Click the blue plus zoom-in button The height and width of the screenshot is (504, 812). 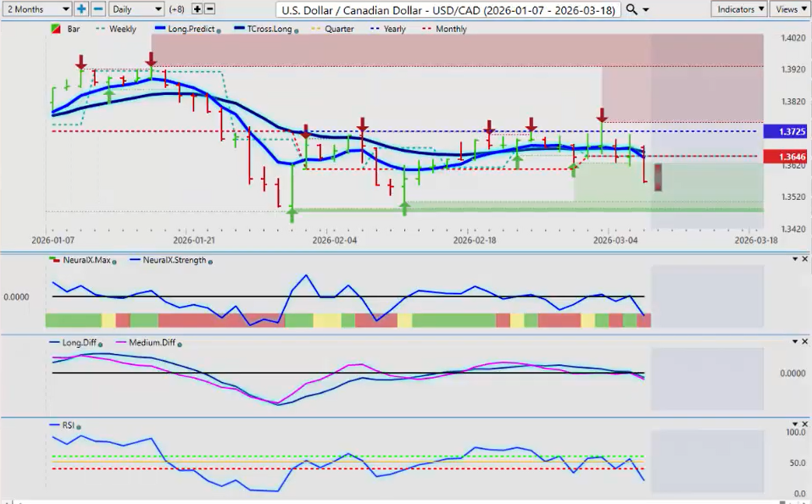click(81, 8)
